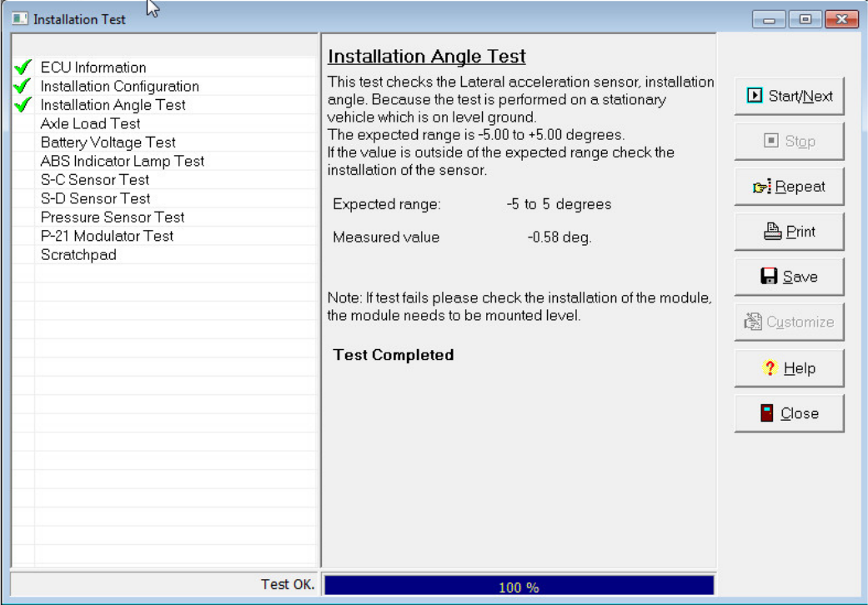Select Pressure Sensor Test
868x605 pixels.
[x=113, y=217]
